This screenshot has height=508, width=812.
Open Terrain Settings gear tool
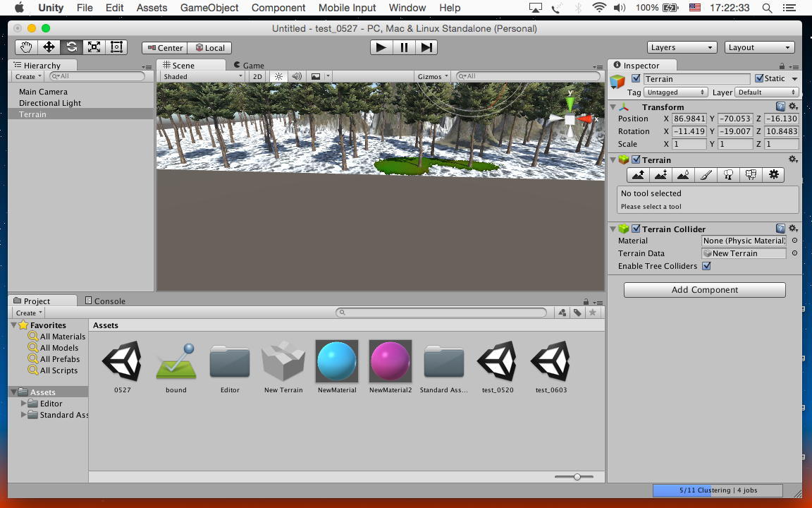[773, 175]
